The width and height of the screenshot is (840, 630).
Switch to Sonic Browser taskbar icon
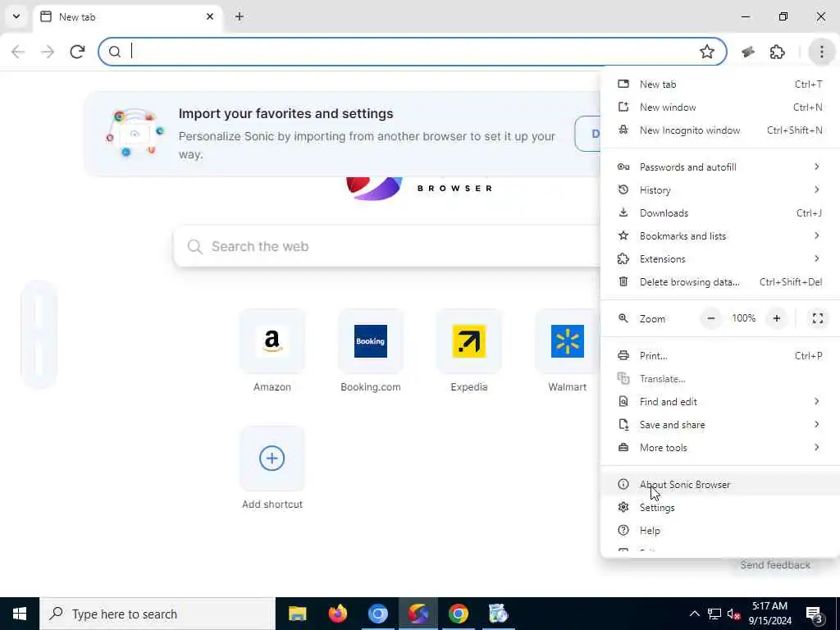click(x=418, y=614)
